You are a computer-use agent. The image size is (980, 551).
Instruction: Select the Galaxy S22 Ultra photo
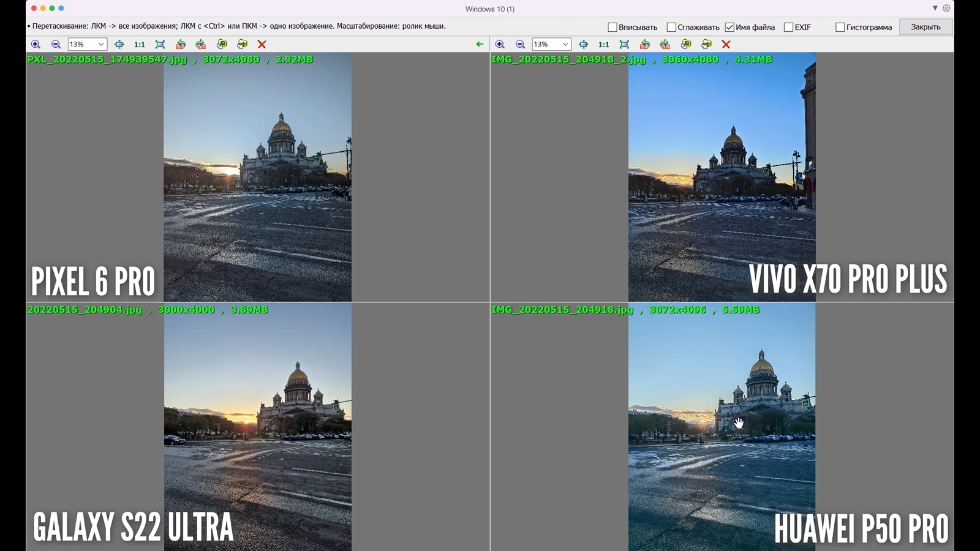tap(257, 427)
